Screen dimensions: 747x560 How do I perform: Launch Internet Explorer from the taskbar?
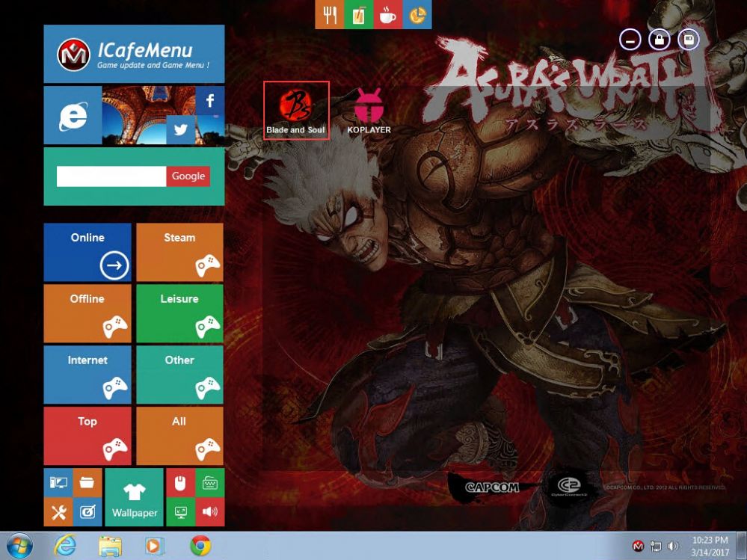pyautogui.click(x=65, y=545)
